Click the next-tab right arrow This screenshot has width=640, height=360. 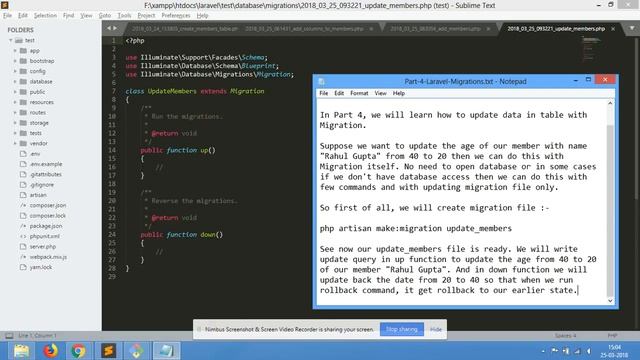click(x=115, y=28)
